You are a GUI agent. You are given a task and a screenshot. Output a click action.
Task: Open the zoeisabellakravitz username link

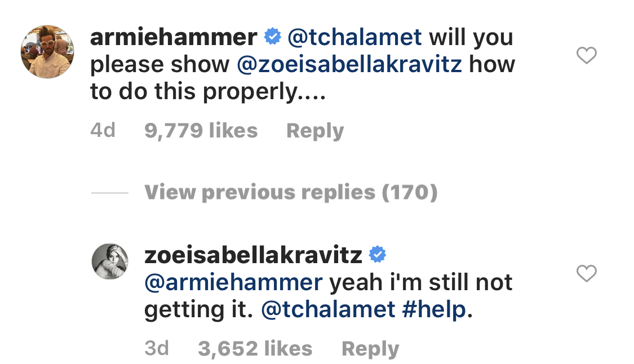tap(253, 255)
